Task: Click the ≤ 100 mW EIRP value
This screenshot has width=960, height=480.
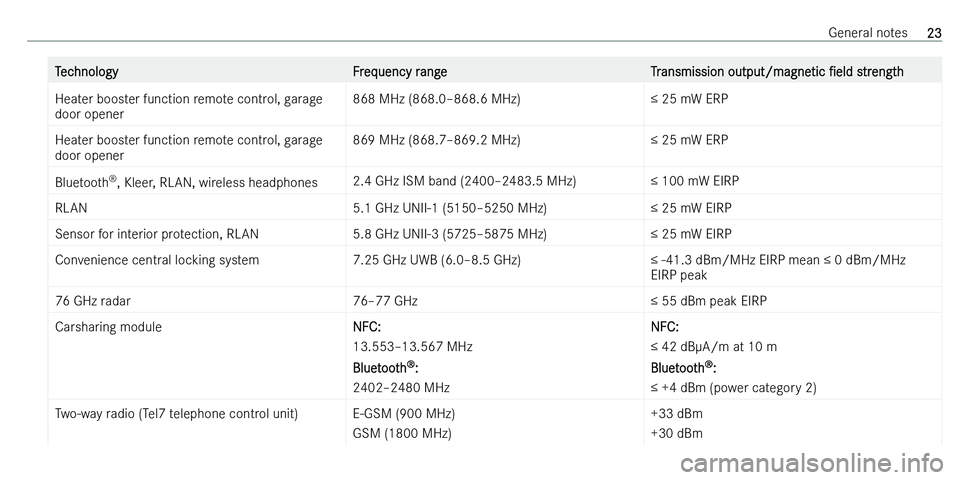Action: 696,181
